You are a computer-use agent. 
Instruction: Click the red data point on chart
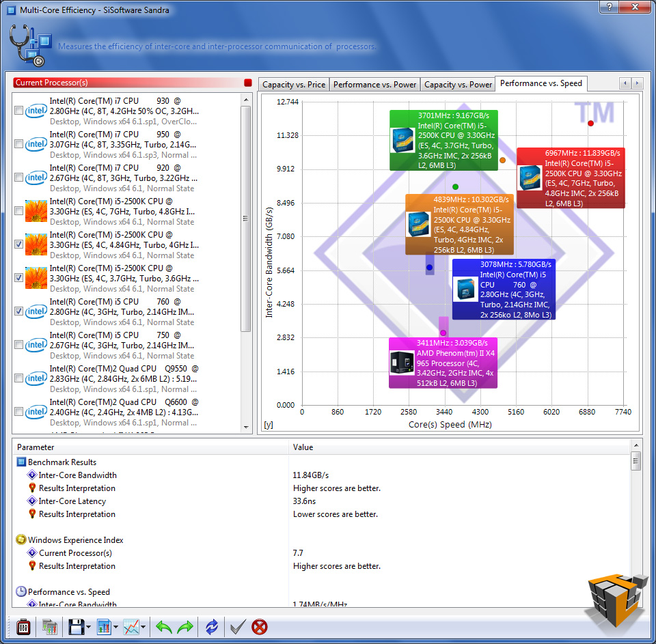(590, 124)
